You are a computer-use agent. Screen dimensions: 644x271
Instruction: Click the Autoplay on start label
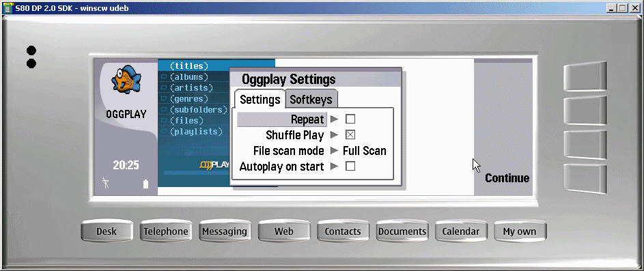point(282,167)
